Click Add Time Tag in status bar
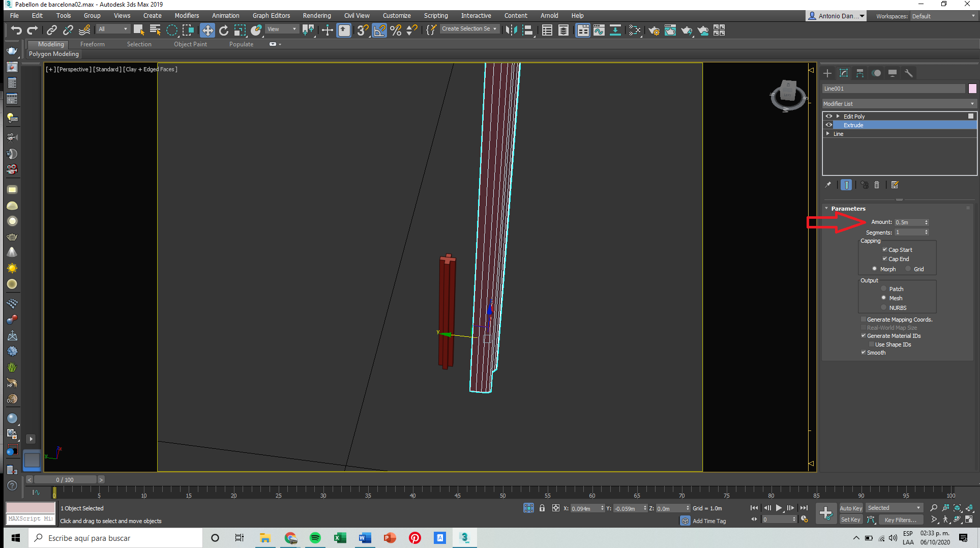This screenshot has height=548, width=980. point(709,521)
